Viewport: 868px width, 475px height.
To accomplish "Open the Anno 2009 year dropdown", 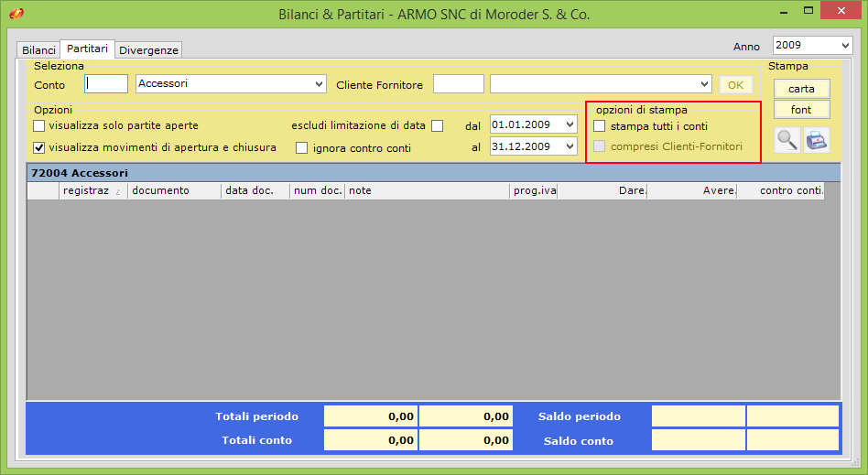I will pyautogui.click(x=844, y=45).
